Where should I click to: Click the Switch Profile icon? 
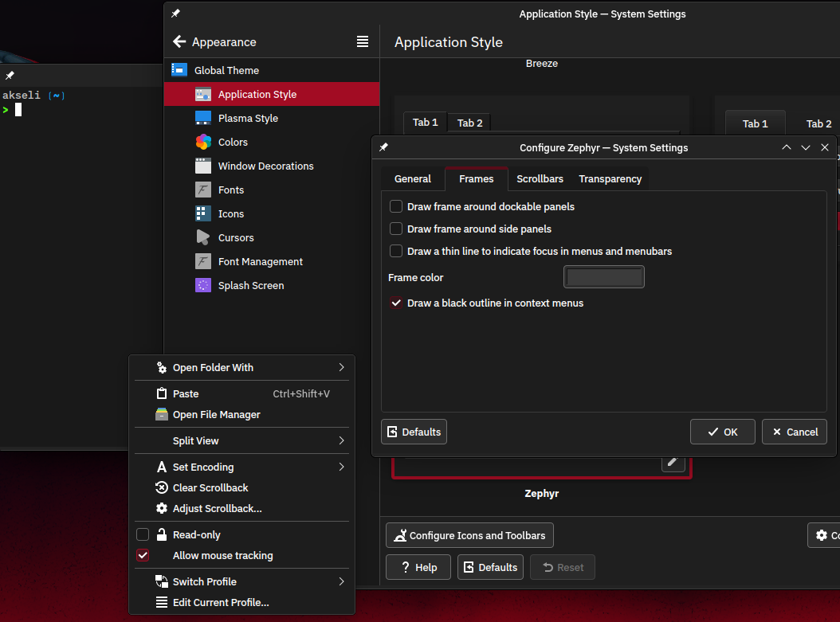(161, 581)
